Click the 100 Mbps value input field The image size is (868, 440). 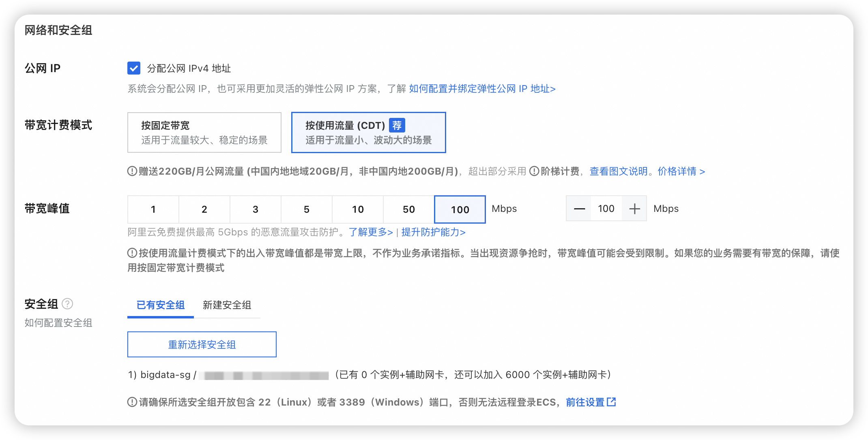pos(606,209)
